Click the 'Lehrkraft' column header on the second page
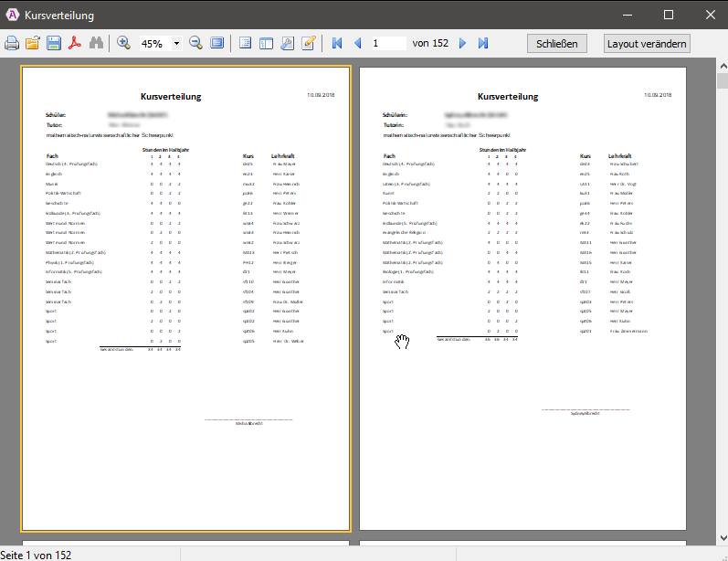 point(620,156)
